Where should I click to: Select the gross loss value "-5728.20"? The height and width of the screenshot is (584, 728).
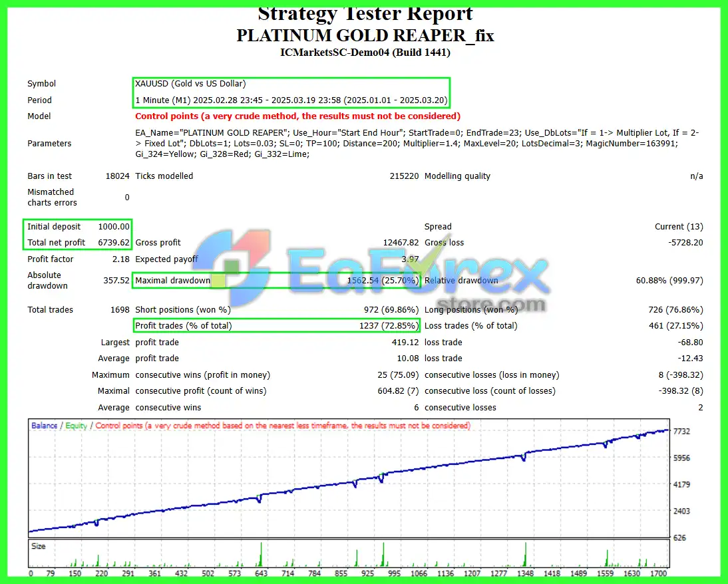point(686,242)
